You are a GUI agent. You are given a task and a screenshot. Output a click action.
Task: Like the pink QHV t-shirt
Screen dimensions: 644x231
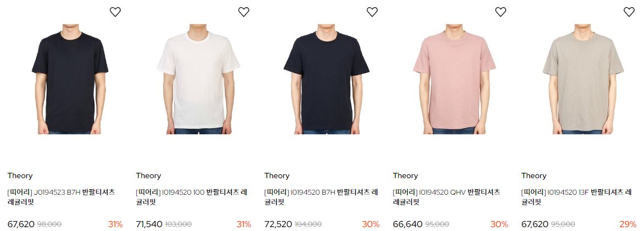500,12
